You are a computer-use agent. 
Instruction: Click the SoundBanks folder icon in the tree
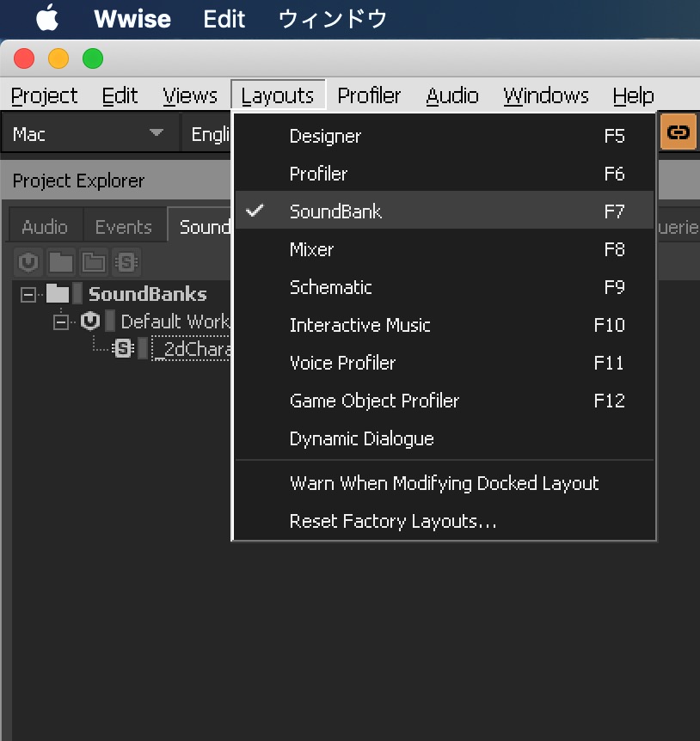[58, 293]
